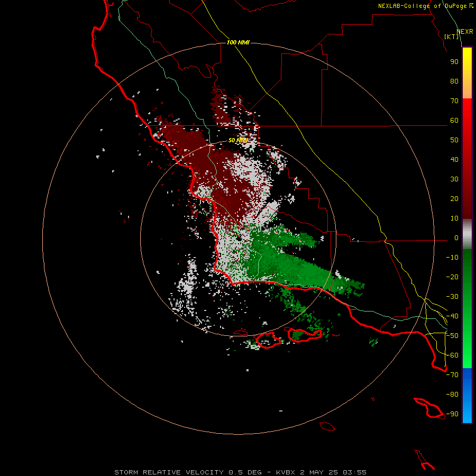
Task: Click the bright red segment of the color bar
Action: (x=467, y=159)
